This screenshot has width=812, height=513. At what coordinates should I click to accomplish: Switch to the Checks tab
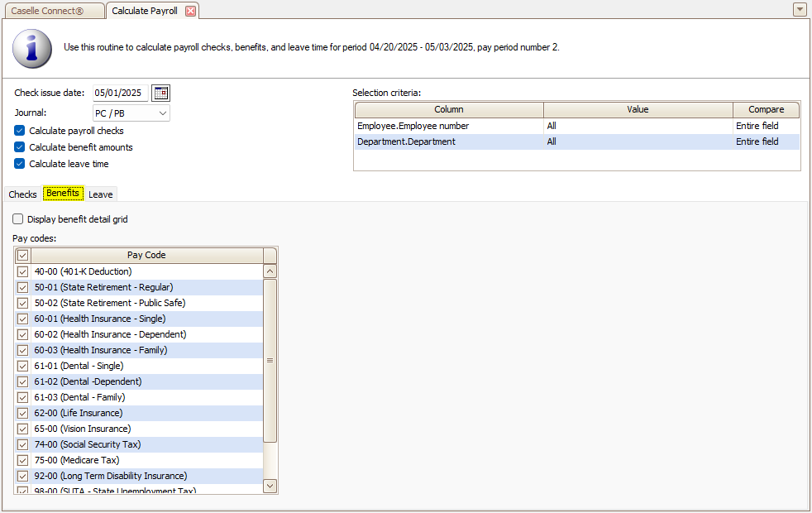(23, 194)
